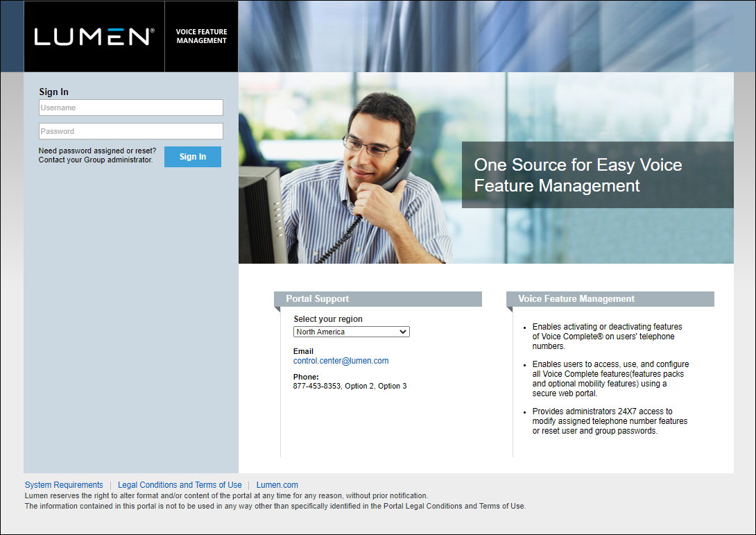Screen dimensions: 756x535
Task: Click the control.center@lumen.com email link
Action: click(341, 361)
